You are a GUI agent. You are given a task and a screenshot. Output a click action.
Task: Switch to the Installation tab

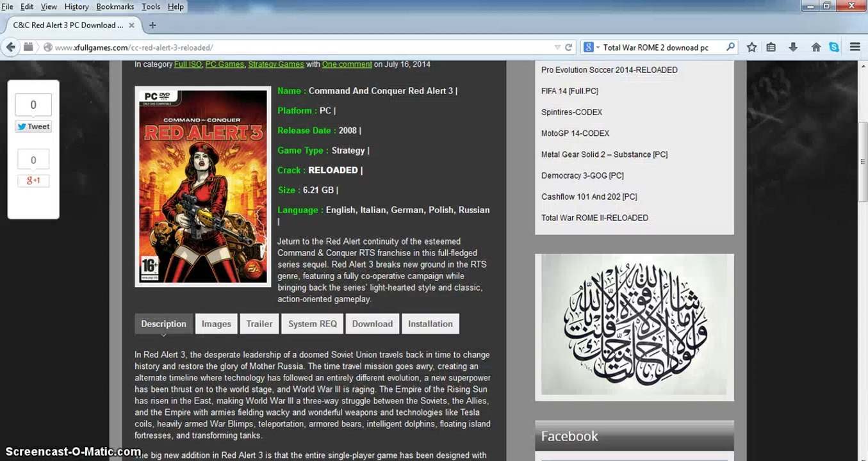430,324
